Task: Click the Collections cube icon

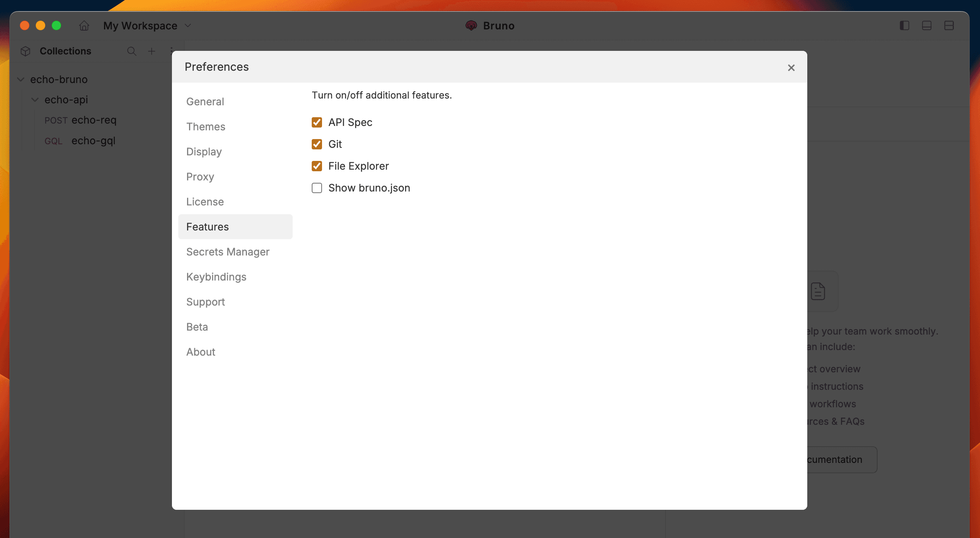Action: tap(25, 51)
